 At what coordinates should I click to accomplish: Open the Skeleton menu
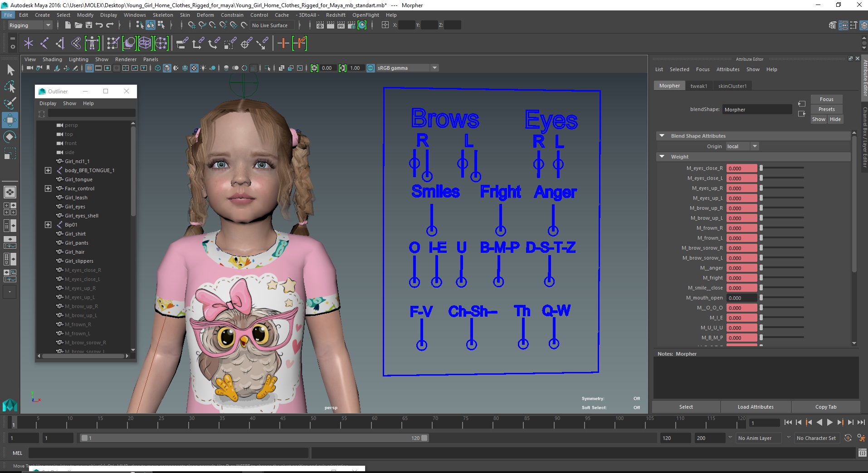pyautogui.click(x=162, y=15)
